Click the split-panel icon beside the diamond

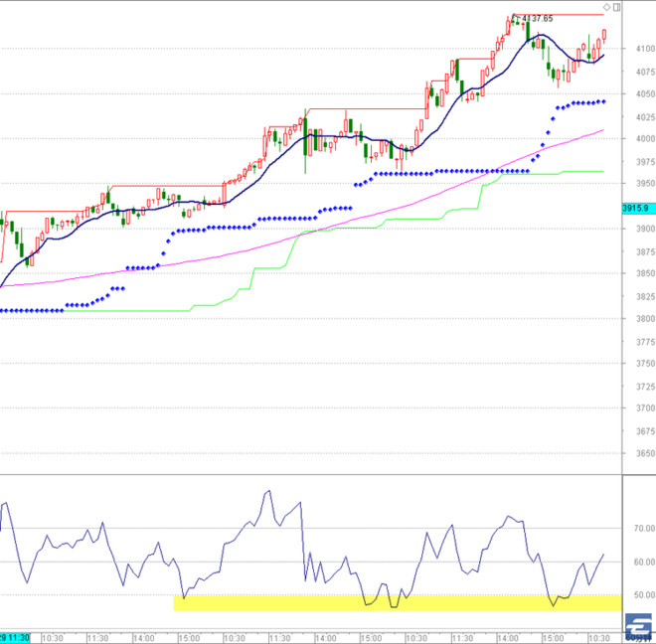point(616,7)
